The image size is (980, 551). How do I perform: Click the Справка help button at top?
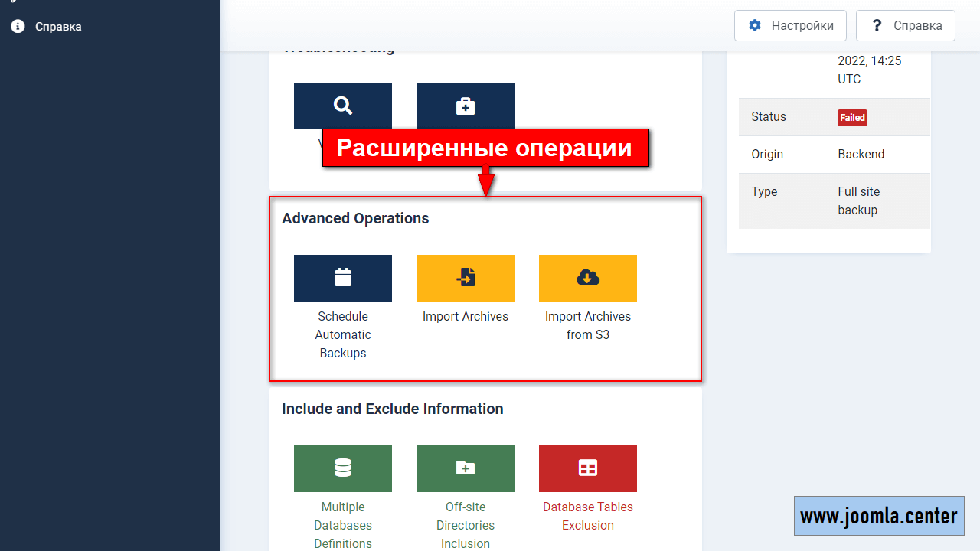click(906, 25)
